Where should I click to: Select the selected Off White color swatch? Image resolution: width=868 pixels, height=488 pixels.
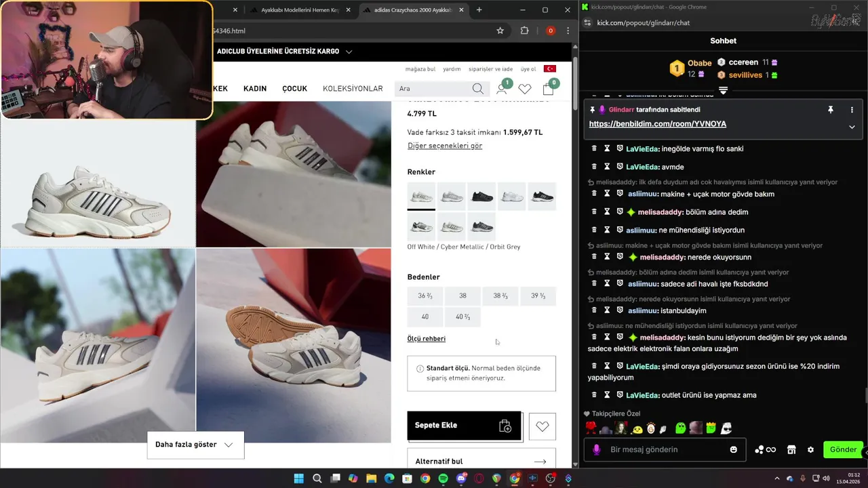click(421, 197)
